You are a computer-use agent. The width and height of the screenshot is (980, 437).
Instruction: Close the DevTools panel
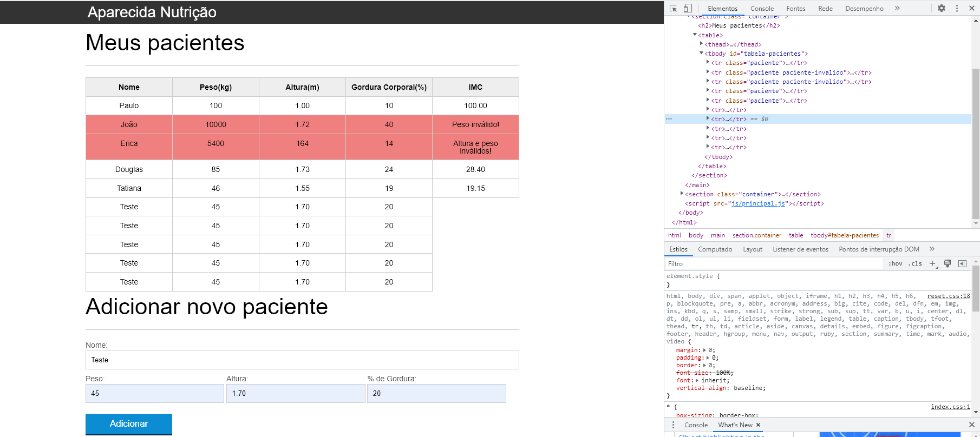click(x=972, y=8)
